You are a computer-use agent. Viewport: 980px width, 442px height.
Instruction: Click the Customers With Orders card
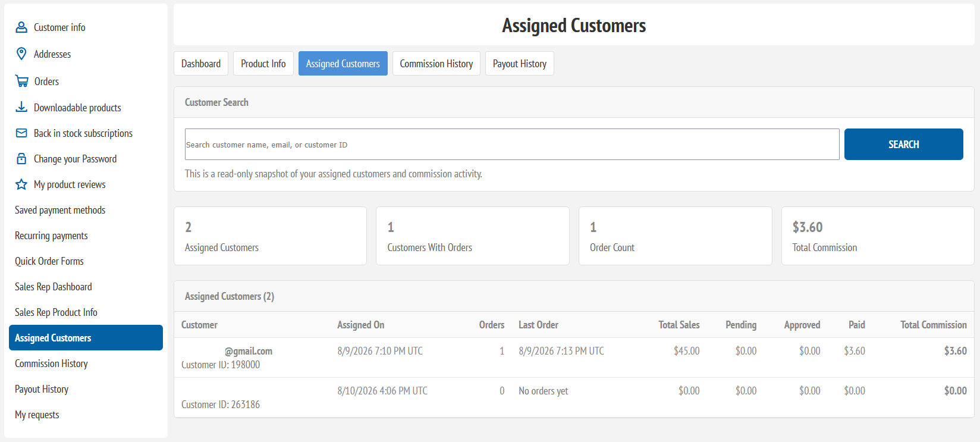473,236
